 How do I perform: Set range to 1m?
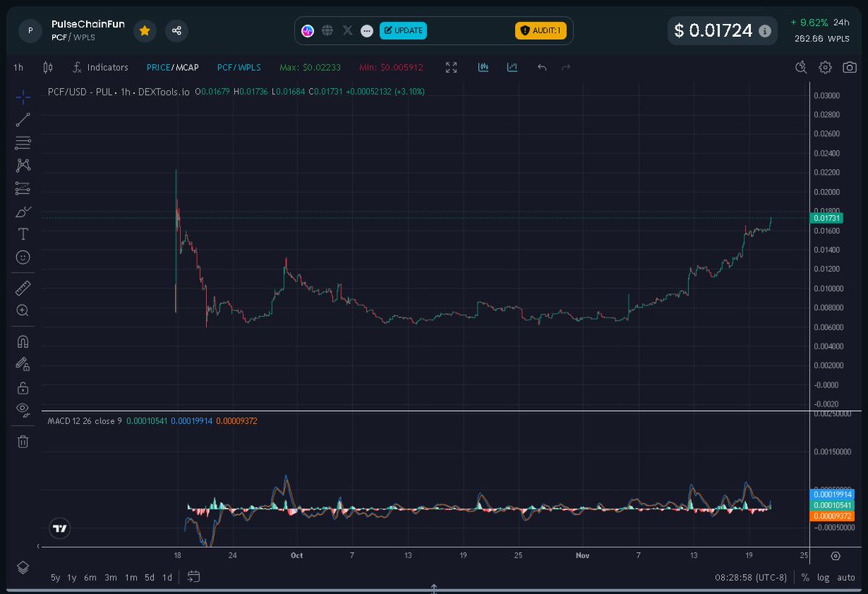131,577
